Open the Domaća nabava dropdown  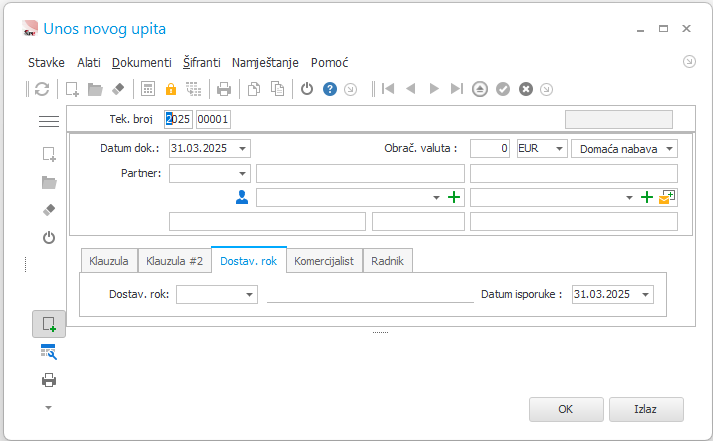(x=669, y=149)
